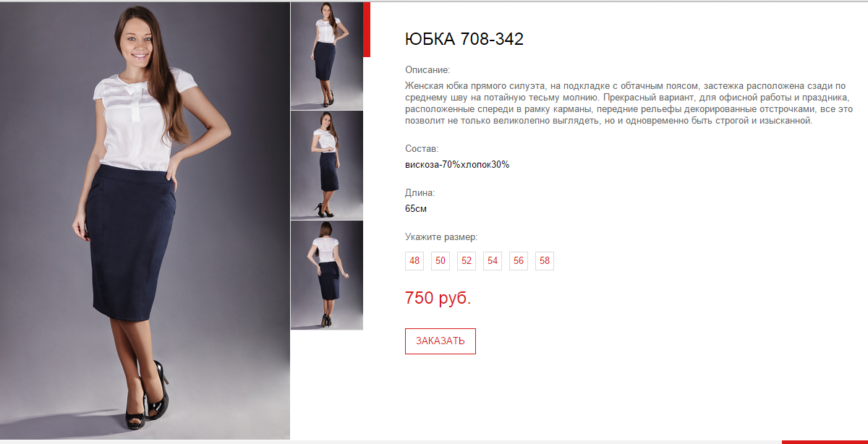
Task: Click the Описание label
Action: tap(427, 70)
